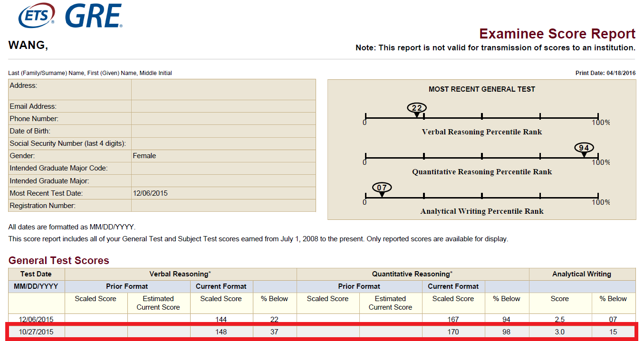Click the Phone Number: label
This screenshot has width=644, height=341.
(x=34, y=119)
